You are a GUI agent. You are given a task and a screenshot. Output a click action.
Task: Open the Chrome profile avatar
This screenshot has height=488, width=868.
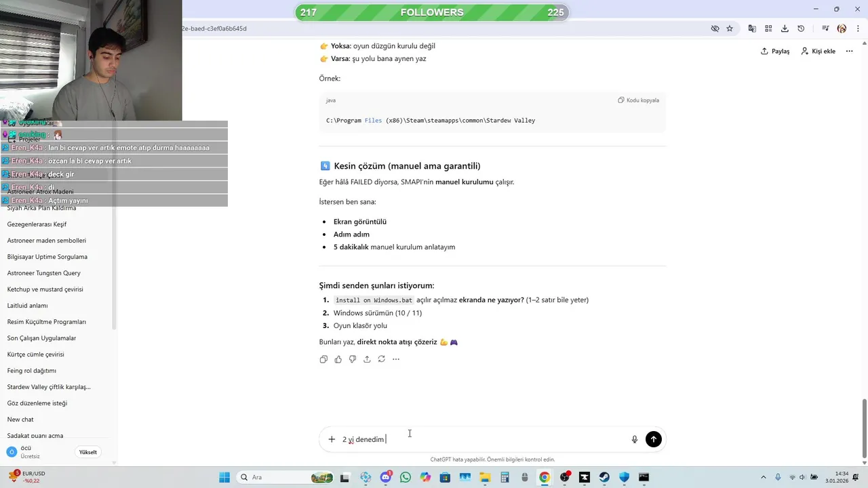(x=842, y=28)
